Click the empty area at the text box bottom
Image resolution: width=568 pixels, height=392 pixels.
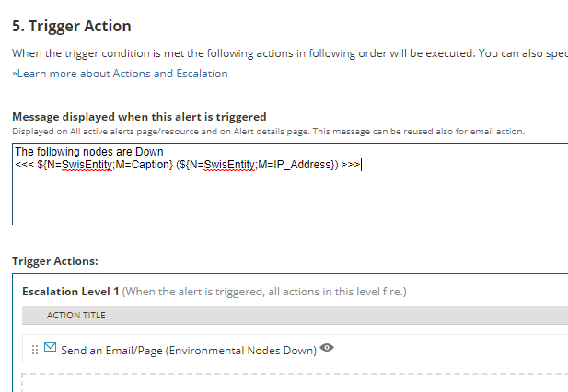pyautogui.click(x=276, y=212)
